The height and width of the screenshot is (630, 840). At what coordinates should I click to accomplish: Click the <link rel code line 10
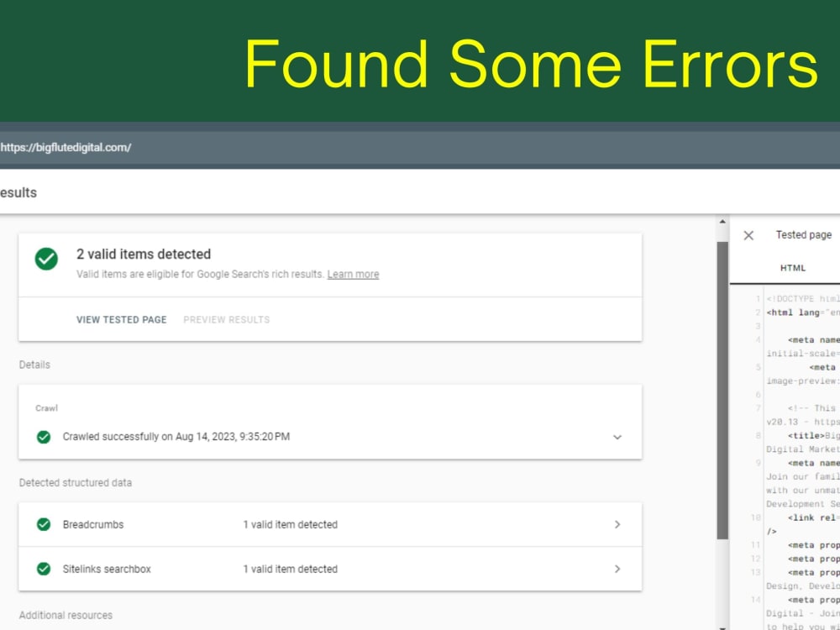pos(814,518)
